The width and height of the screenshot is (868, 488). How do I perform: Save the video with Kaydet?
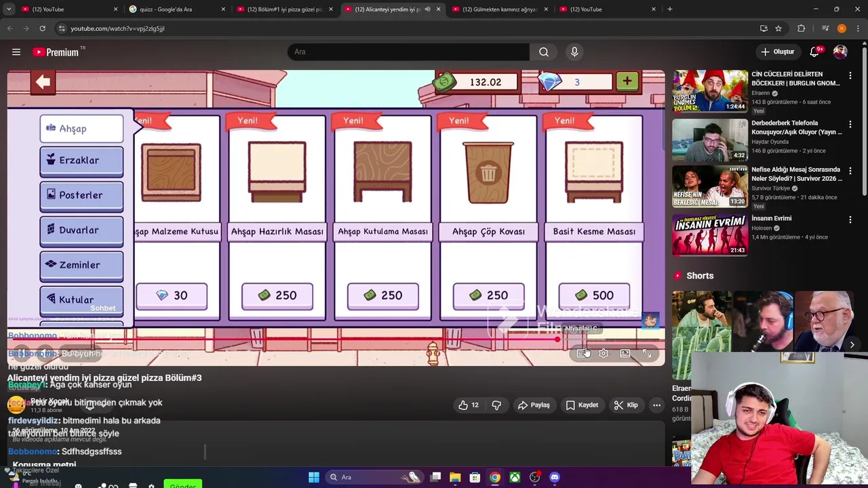tap(582, 405)
